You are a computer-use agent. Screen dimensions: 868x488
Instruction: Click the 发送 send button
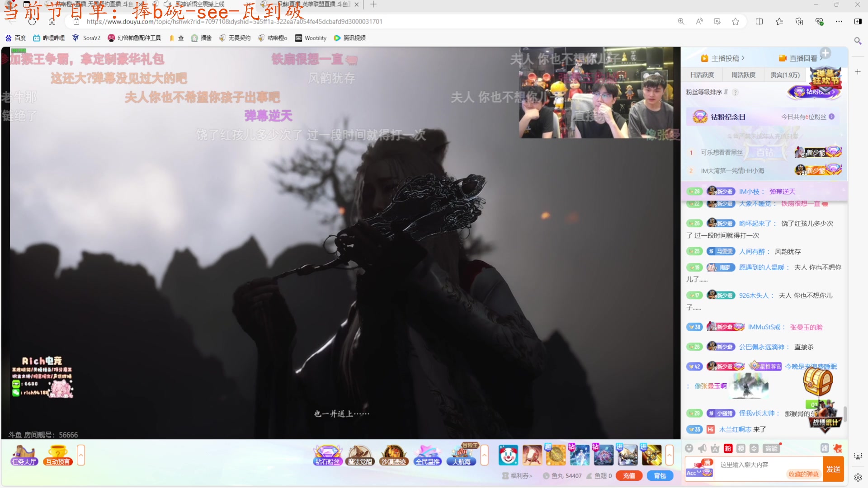coord(834,469)
